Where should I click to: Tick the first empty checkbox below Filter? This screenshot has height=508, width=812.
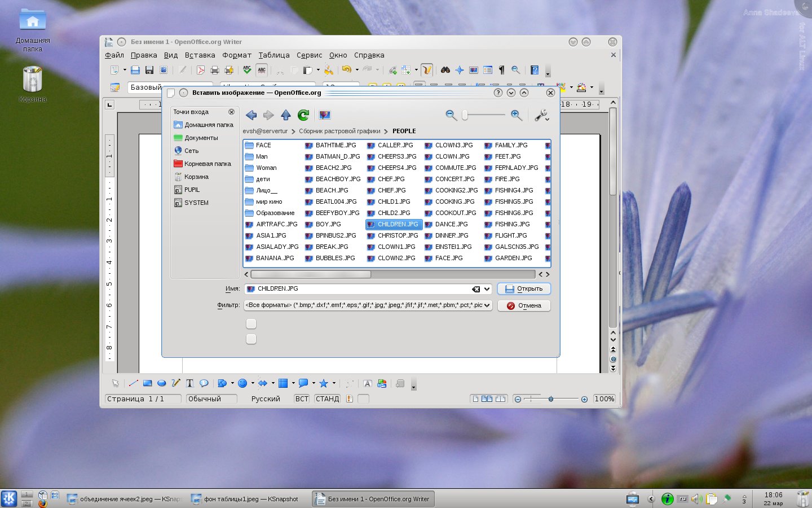coord(251,323)
